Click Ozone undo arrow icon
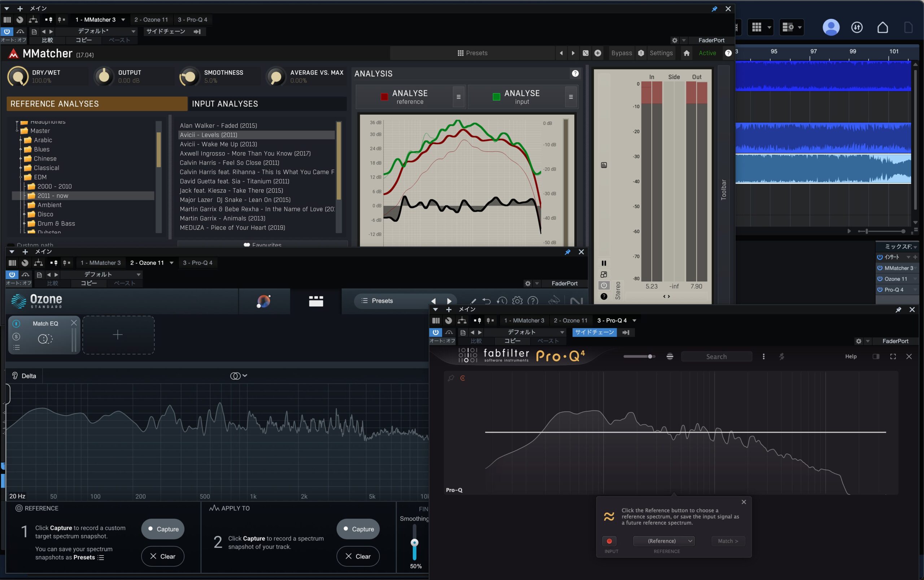 [x=487, y=301]
